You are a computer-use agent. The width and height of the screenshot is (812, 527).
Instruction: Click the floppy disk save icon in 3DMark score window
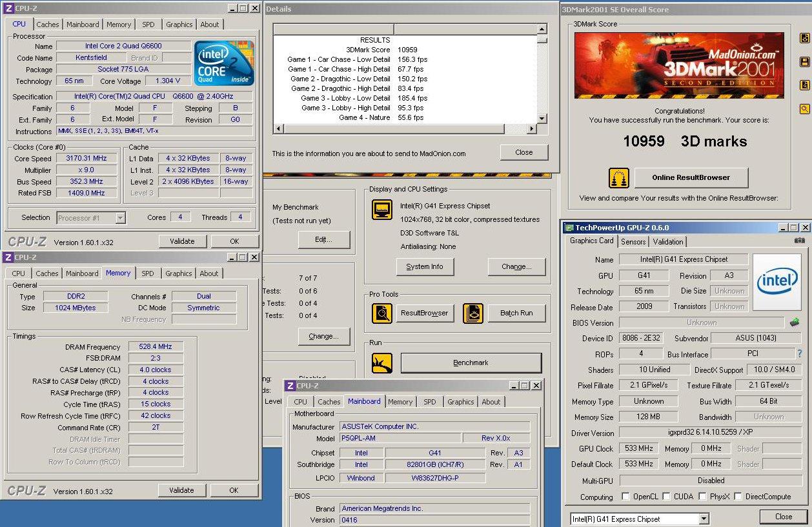coord(804,62)
